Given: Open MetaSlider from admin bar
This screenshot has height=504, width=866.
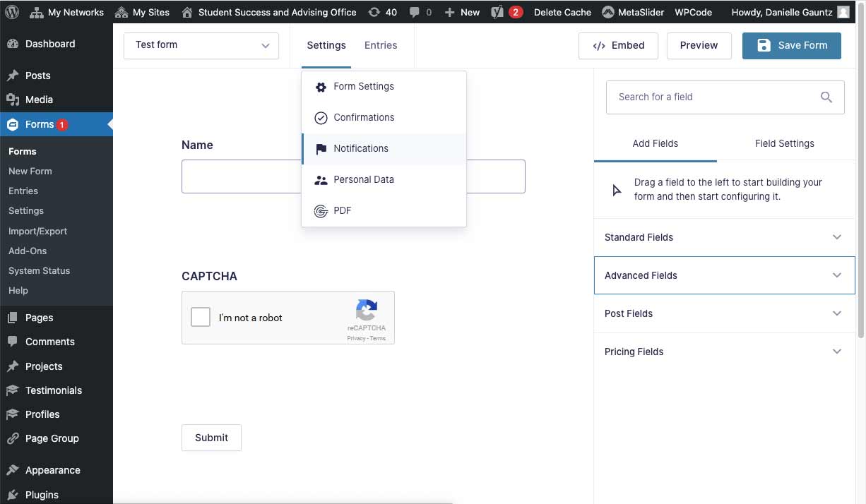Looking at the screenshot, I should pyautogui.click(x=633, y=12).
